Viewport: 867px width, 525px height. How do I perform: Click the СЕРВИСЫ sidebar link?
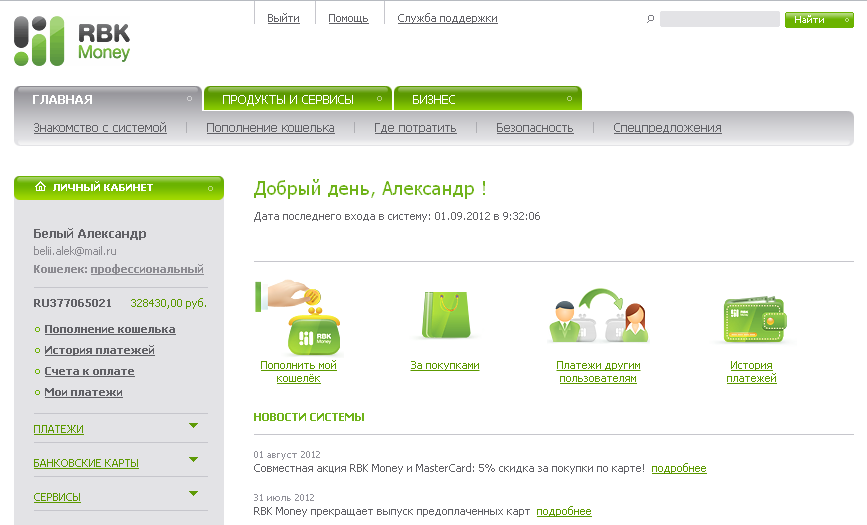tap(57, 497)
